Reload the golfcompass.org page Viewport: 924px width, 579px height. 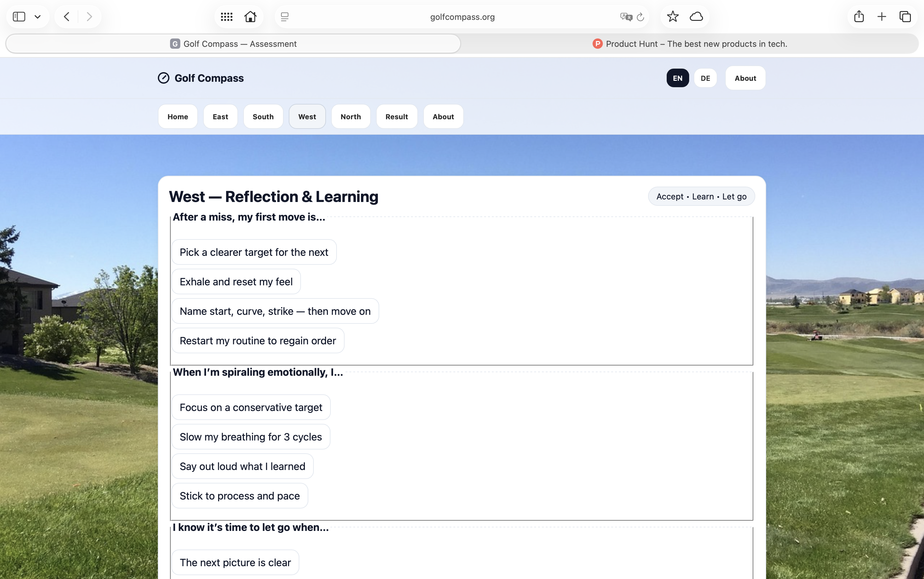(640, 17)
